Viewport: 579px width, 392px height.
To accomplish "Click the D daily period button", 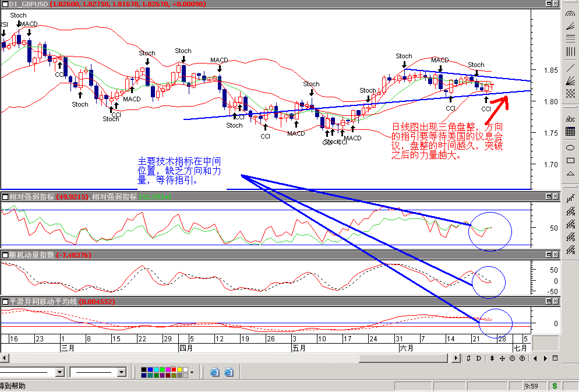I will click(479, 358).
